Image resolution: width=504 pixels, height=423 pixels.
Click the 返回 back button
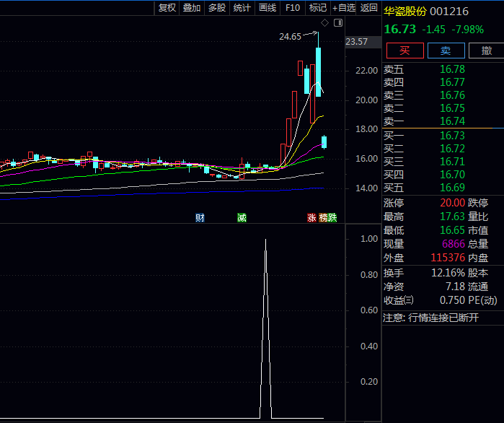(368, 8)
